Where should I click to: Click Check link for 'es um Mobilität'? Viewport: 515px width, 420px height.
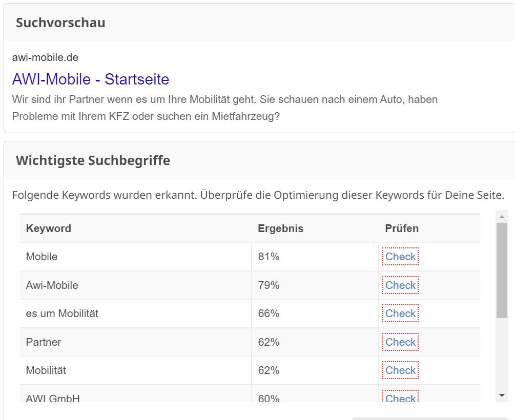coord(400,313)
